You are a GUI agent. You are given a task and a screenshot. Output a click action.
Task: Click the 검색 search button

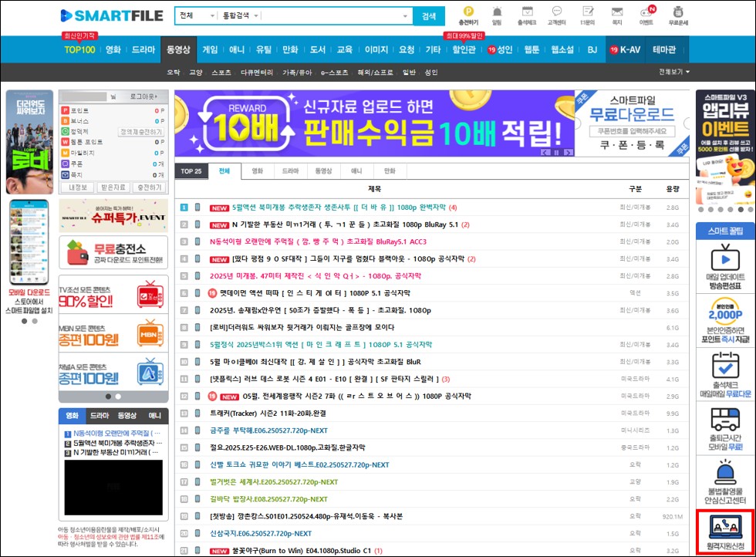[429, 16]
